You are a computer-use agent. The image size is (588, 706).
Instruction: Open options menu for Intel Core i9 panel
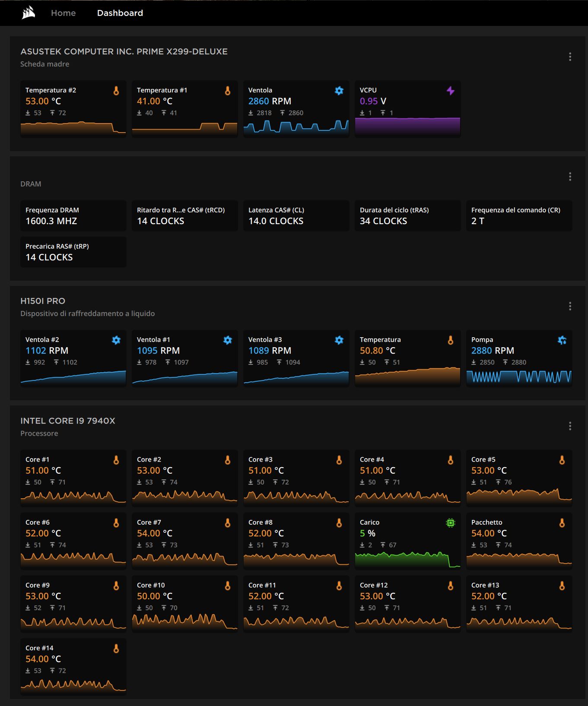[x=570, y=426]
